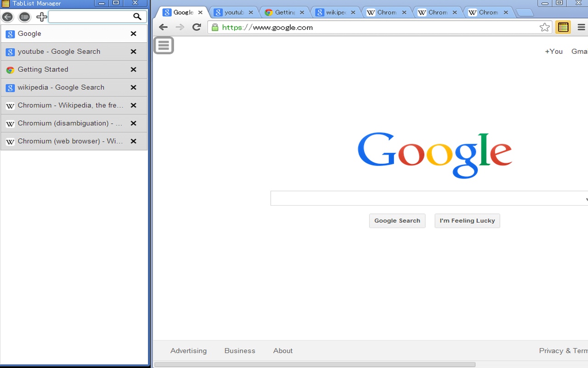Switch to the Google browser tab
The height and width of the screenshot is (368, 588).
click(182, 12)
